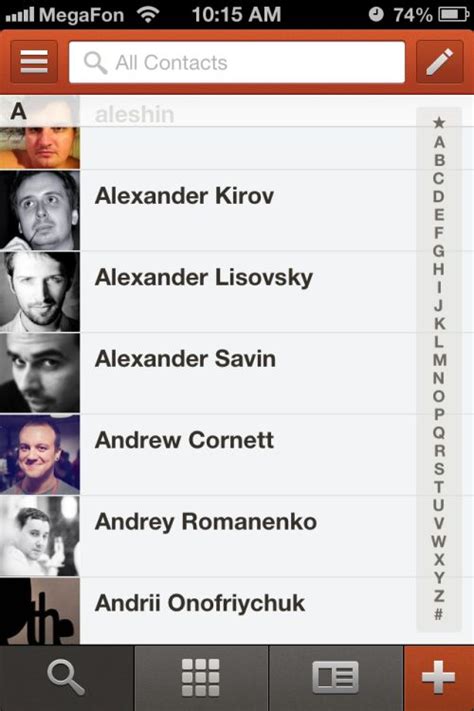Tap Andrew Cornett's photo thumbnail
The width and height of the screenshot is (474, 711).
40,454
